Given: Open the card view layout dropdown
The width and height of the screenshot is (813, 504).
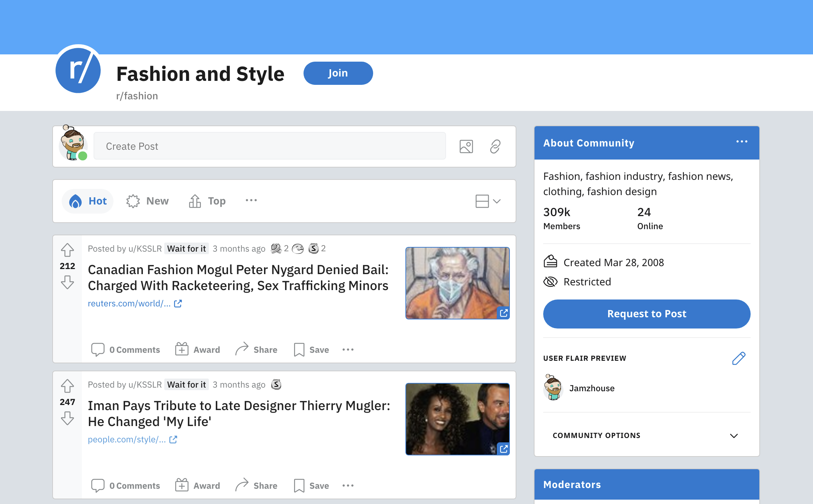Looking at the screenshot, I should [x=488, y=201].
